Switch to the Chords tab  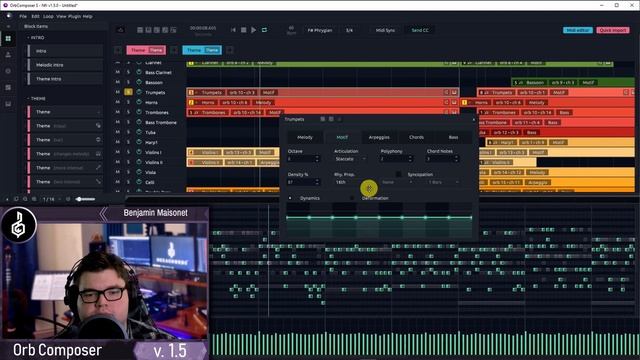click(416, 138)
